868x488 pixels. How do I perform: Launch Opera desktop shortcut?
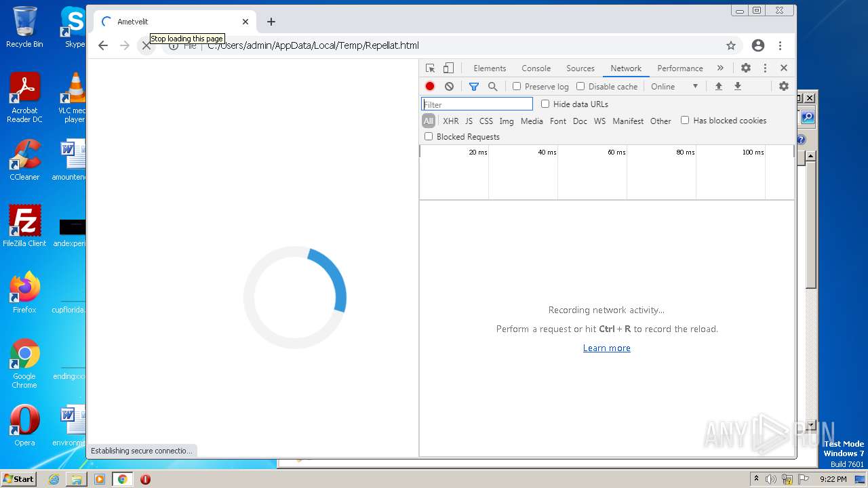(24, 426)
